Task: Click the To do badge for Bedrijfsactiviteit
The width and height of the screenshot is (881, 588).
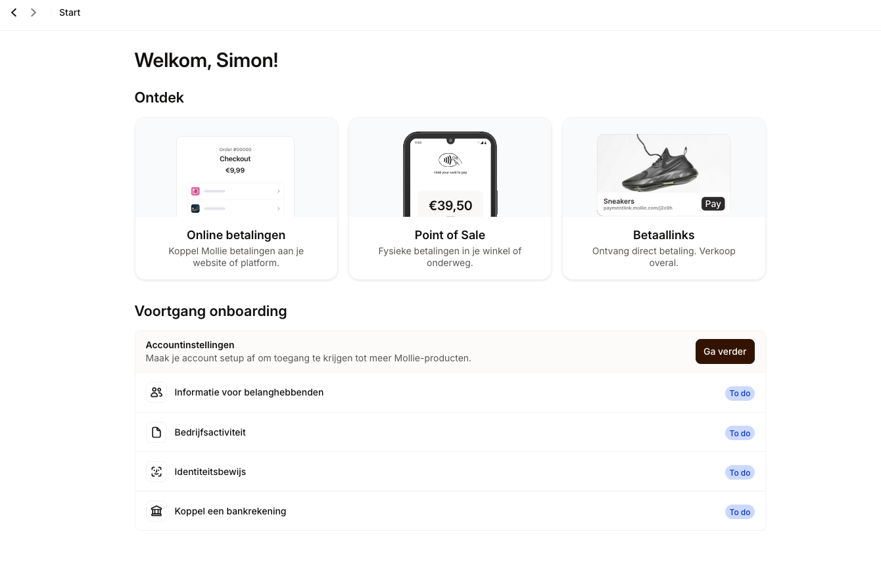Action: click(740, 433)
